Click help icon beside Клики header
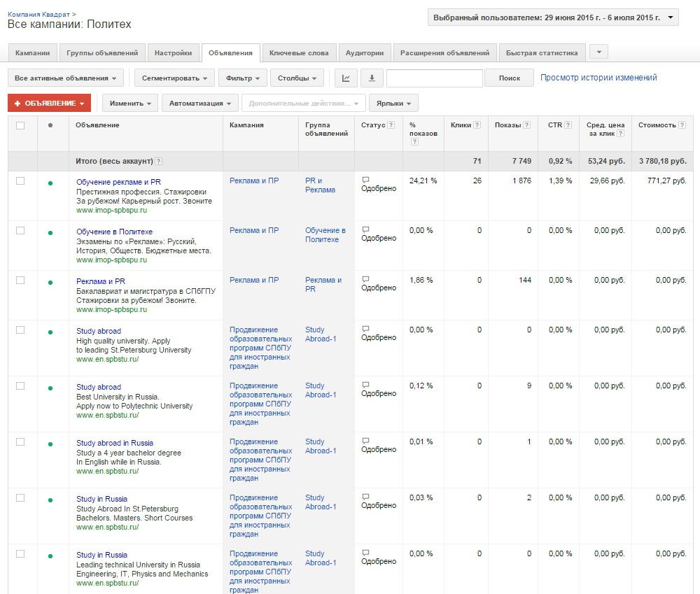Screen dimensions: 700x594 [477, 125]
